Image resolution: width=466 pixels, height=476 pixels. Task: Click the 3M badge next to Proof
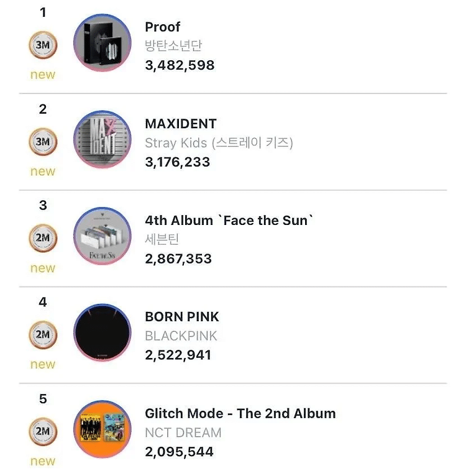43,45
